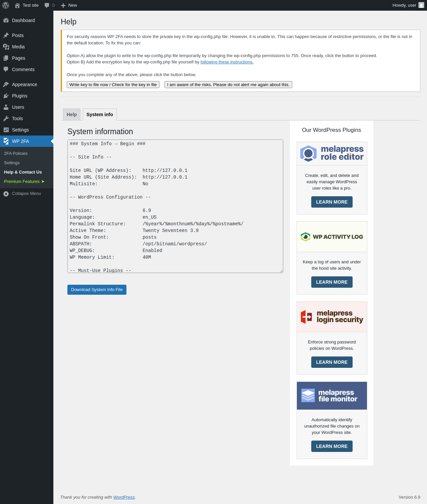Open the user avatar in admin bar
The width and height of the screenshot is (427, 504).
click(x=421, y=5)
